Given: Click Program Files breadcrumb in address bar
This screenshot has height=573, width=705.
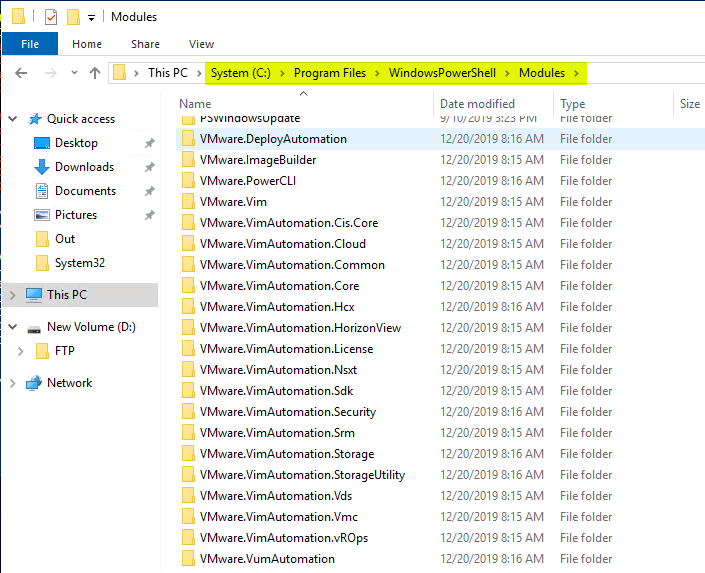Looking at the screenshot, I should pyautogui.click(x=330, y=73).
